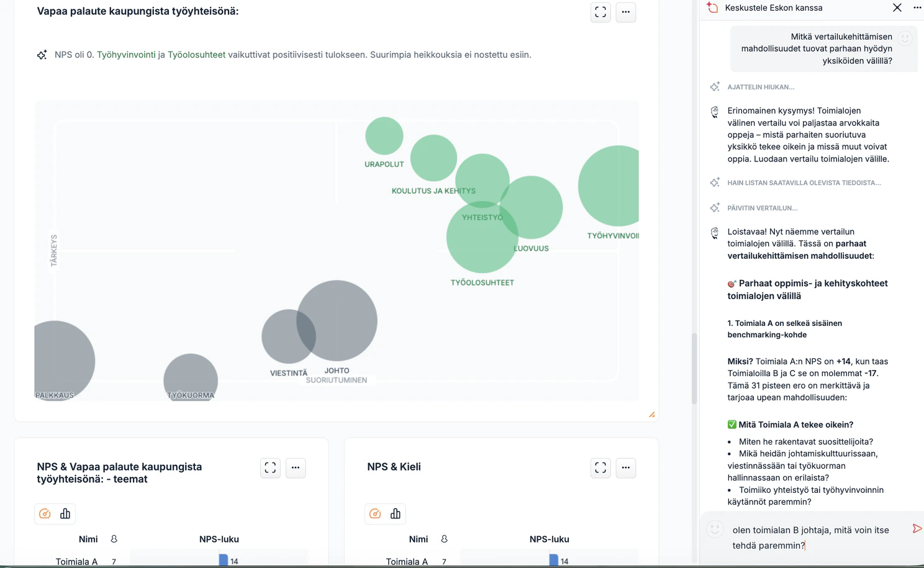Click the emoji icon beside chat input
This screenshot has width=924, height=568.
pos(715,529)
